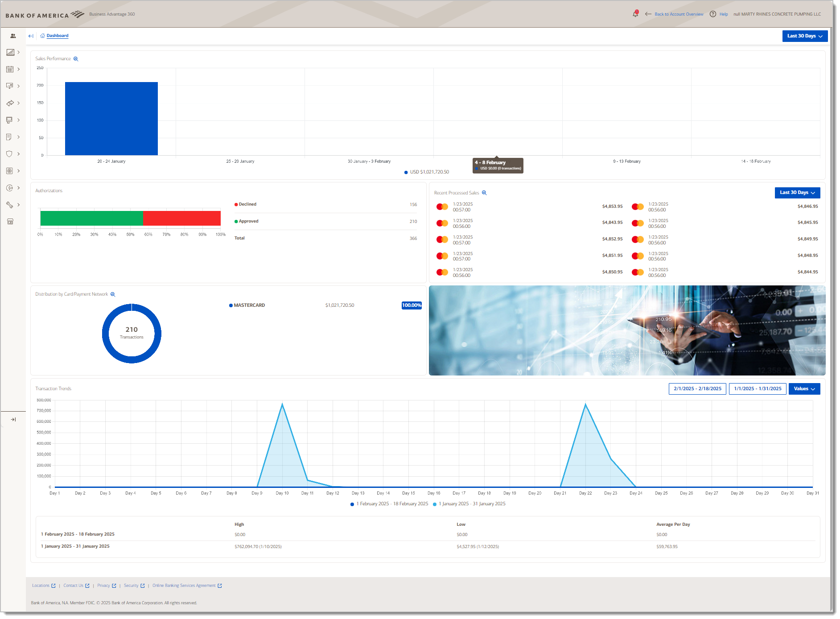Open the calendar grid sidebar icon

[x=10, y=69]
